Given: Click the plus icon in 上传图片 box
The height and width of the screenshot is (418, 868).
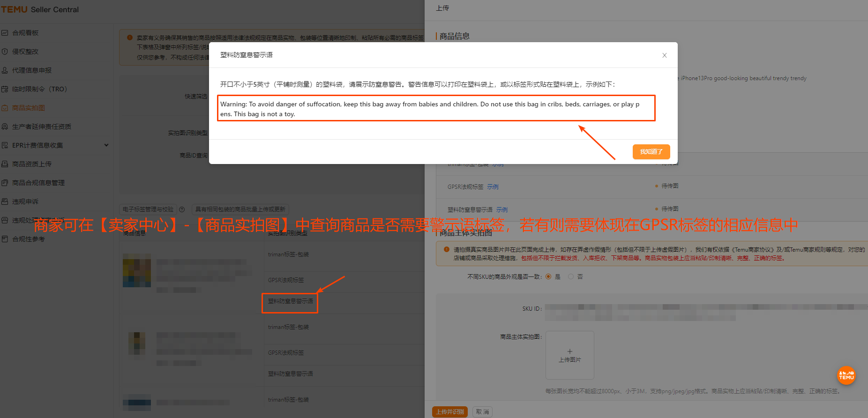Looking at the screenshot, I should pyautogui.click(x=570, y=351).
